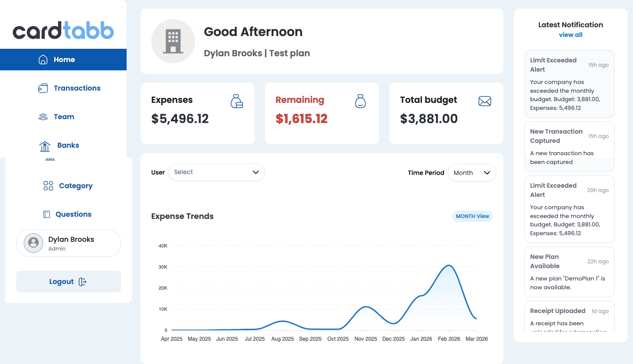This screenshot has height=364, width=633.
Task: Open the Questions menu item
Action: click(73, 215)
